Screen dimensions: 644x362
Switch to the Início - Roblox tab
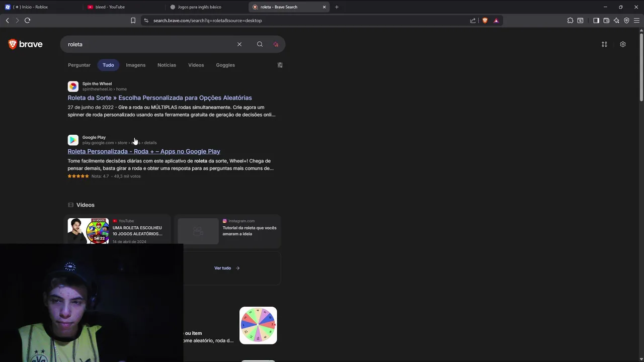tap(40, 7)
